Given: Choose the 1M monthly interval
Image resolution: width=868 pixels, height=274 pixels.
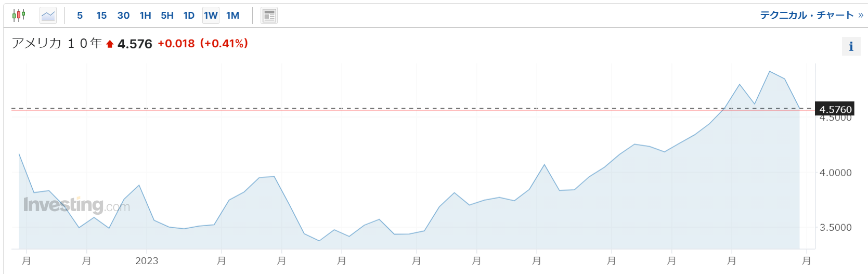Looking at the screenshot, I should tap(232, 16).
